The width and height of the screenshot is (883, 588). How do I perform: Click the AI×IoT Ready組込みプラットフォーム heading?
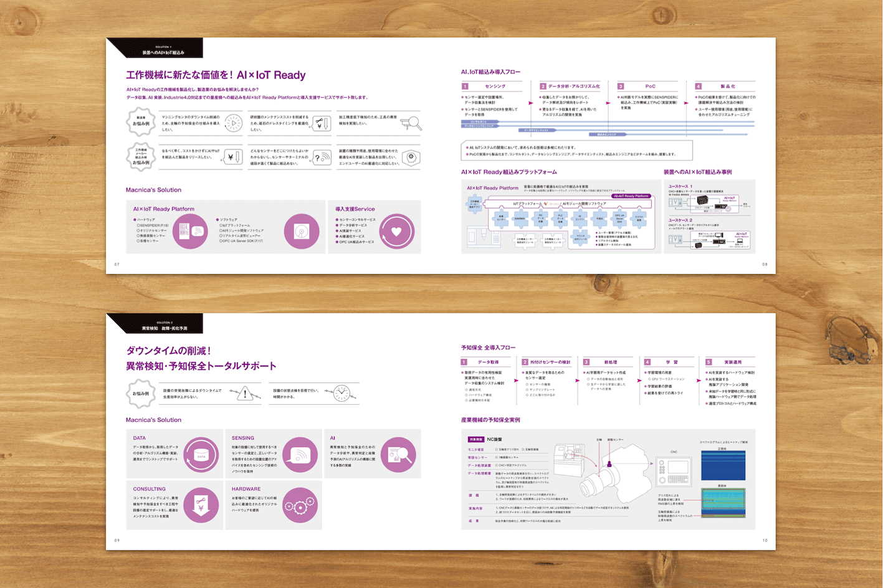click(x=509, y=172)
